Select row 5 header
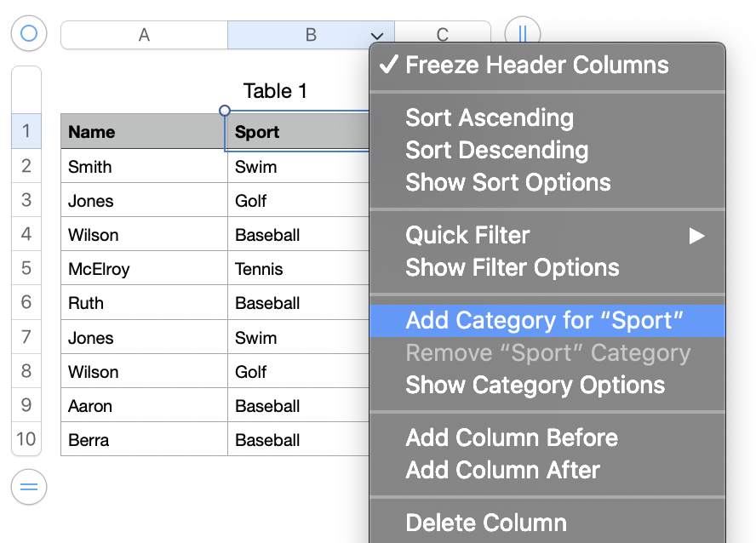Image resolution: width=756 pixels, height=543 pixels. pos(26,268)
